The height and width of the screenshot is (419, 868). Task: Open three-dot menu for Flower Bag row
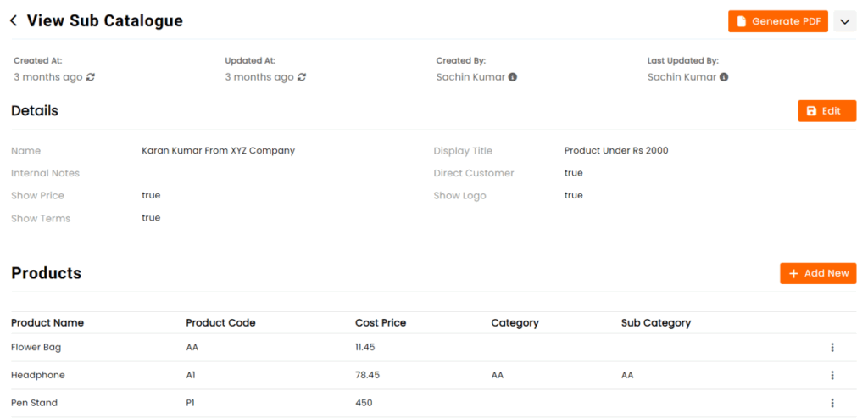pyautogui.click(x=832, y=348)
